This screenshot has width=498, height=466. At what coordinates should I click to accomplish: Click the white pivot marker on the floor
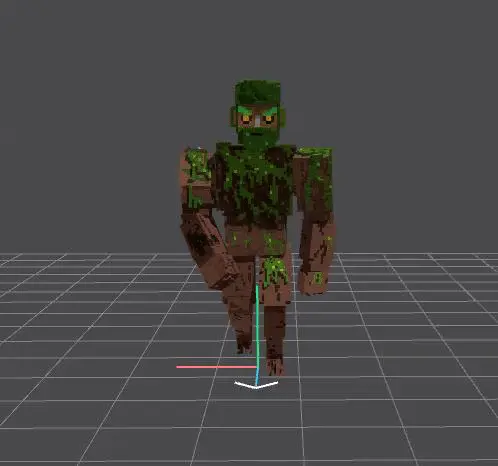(x=256, y=385)
